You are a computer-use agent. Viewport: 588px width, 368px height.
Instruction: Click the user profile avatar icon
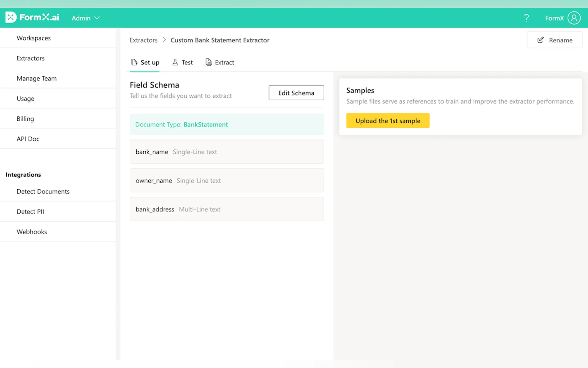[x=574, y=18]
